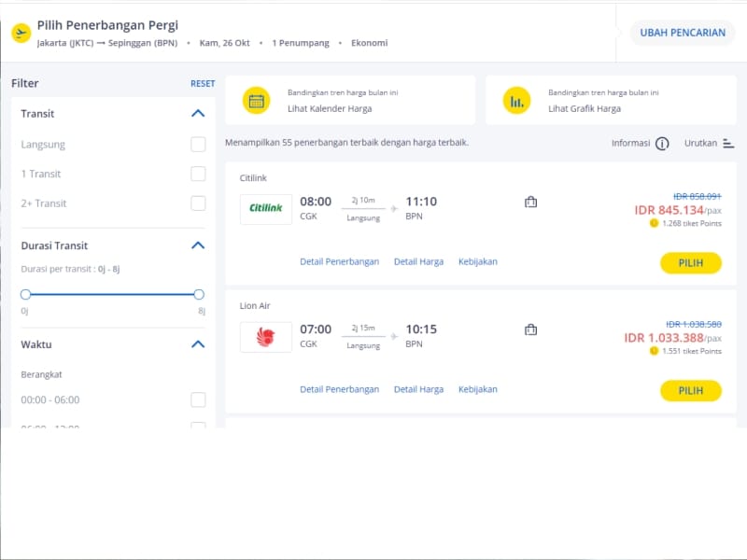Click the Citilink airline logo
This screenshot has height=560, width=747.
(266, 209)
